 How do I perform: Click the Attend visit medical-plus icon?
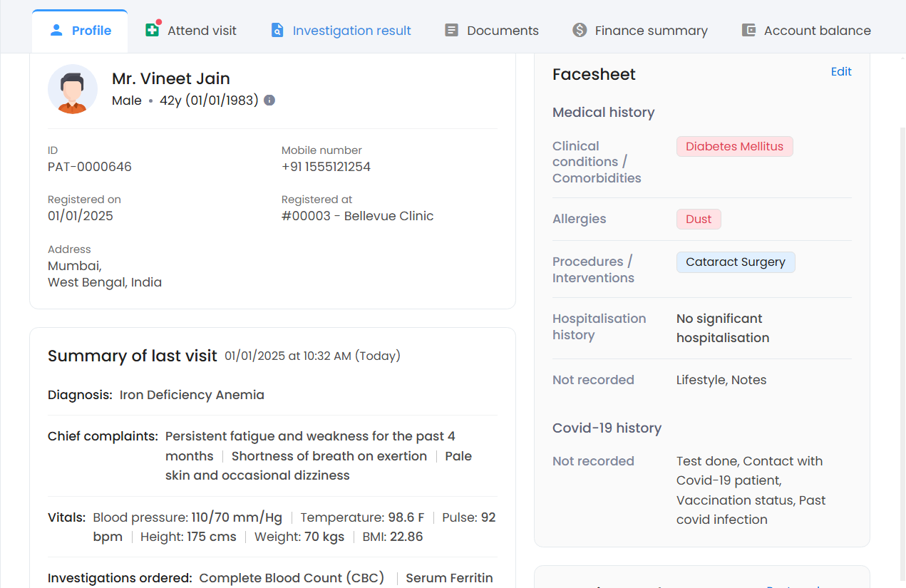(x=152, y=31)
